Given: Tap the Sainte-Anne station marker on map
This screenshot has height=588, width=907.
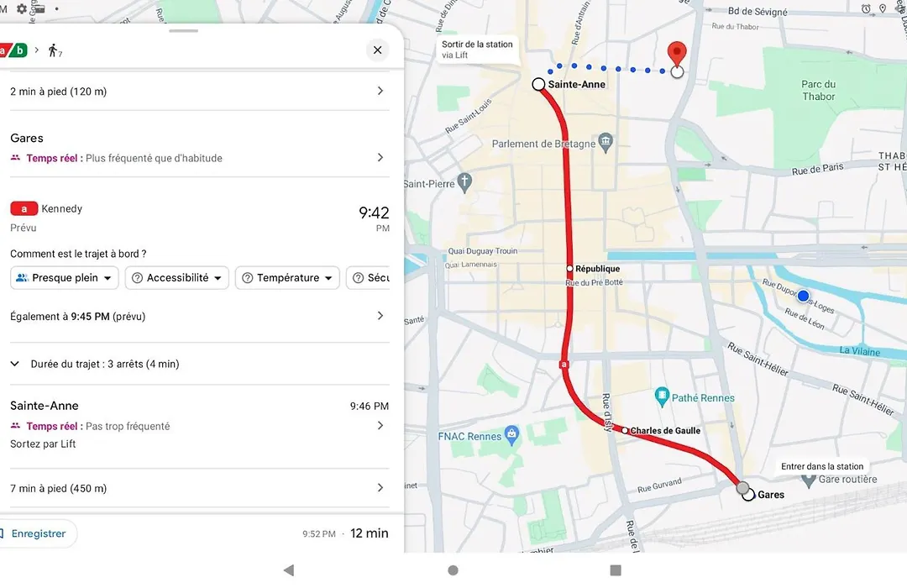Looking at the screenshot, I should point(538,85).
